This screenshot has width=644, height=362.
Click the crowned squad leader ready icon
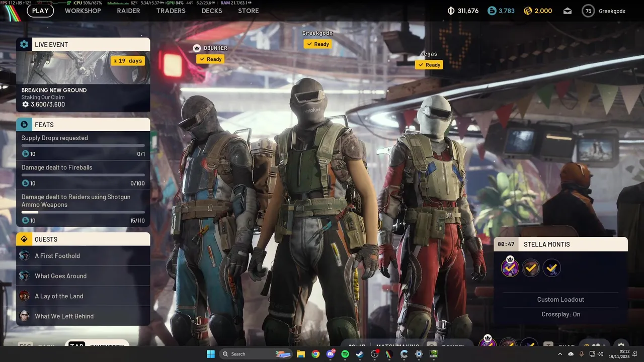510,267
